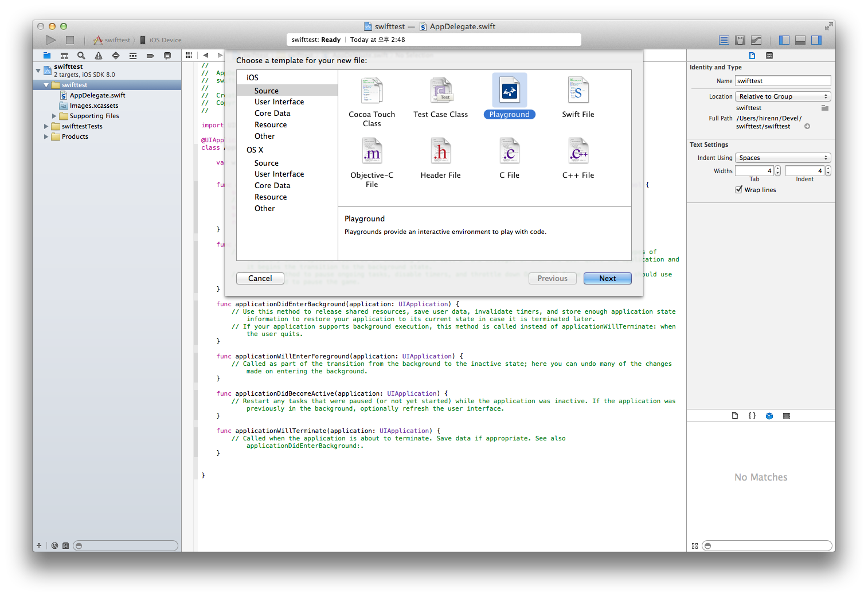Show the Code Snippet library
This screenshot has width=868, height=597.
(x=752, y=416)
